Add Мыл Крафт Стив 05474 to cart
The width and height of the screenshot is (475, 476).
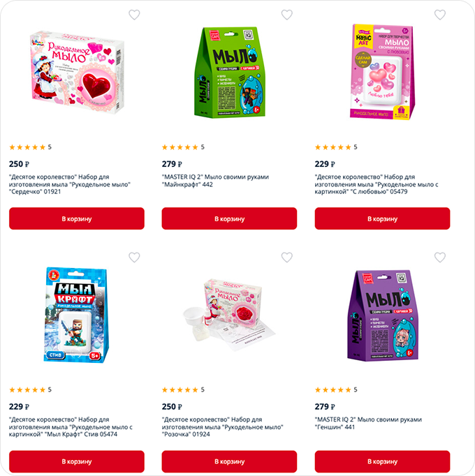77,461
